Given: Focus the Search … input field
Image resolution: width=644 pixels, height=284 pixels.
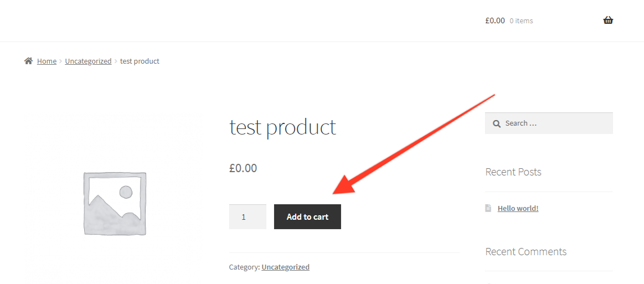Looking at the screenshot, I should pos(549,123).
